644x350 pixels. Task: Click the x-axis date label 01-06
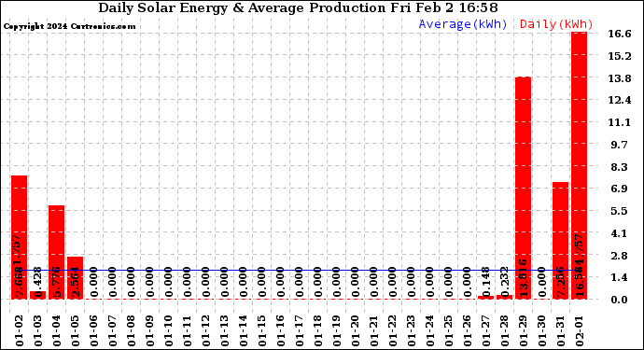94,331
